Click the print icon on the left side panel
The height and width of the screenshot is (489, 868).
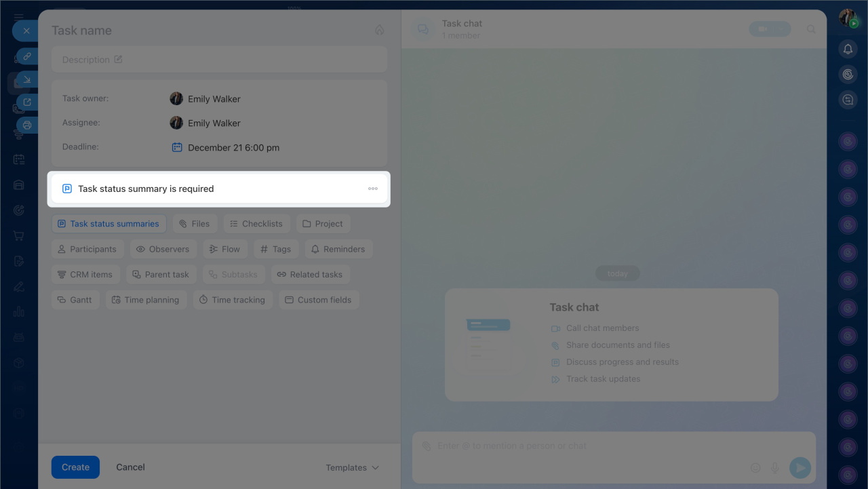(27, 125)
